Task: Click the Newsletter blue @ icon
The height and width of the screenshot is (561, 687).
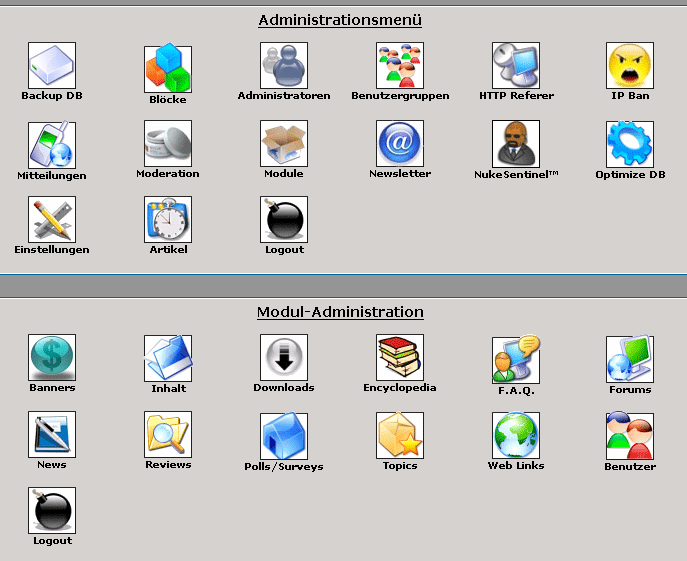Action: 400,143
